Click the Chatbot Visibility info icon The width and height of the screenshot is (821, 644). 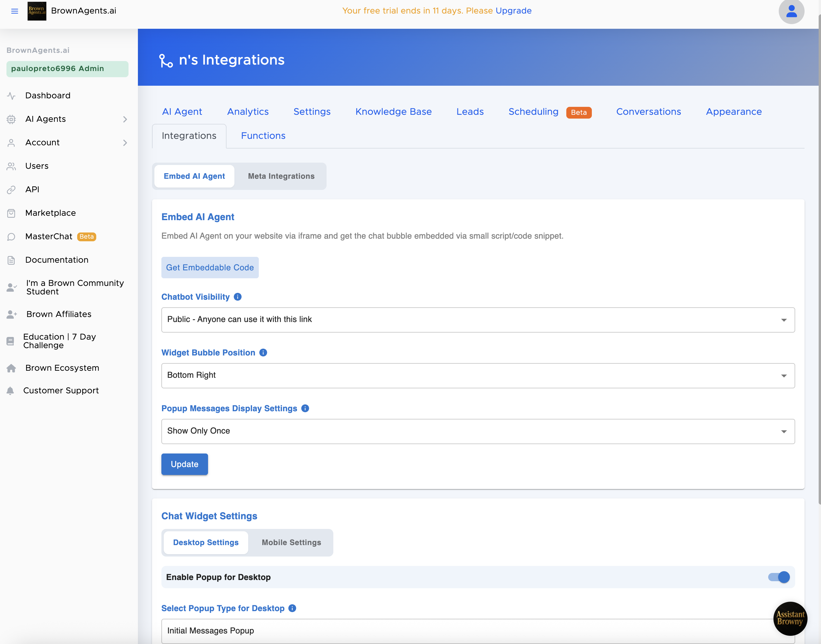click(237, 297)
